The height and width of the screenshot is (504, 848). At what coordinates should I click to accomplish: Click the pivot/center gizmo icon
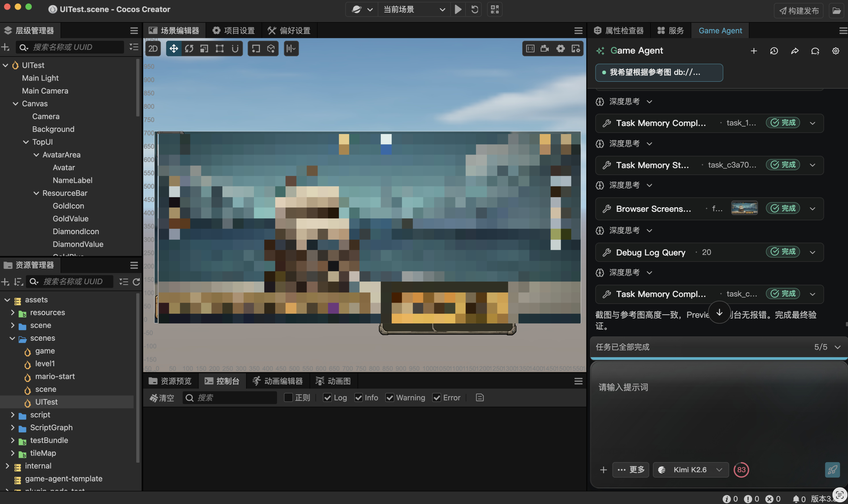click(256, 49)
